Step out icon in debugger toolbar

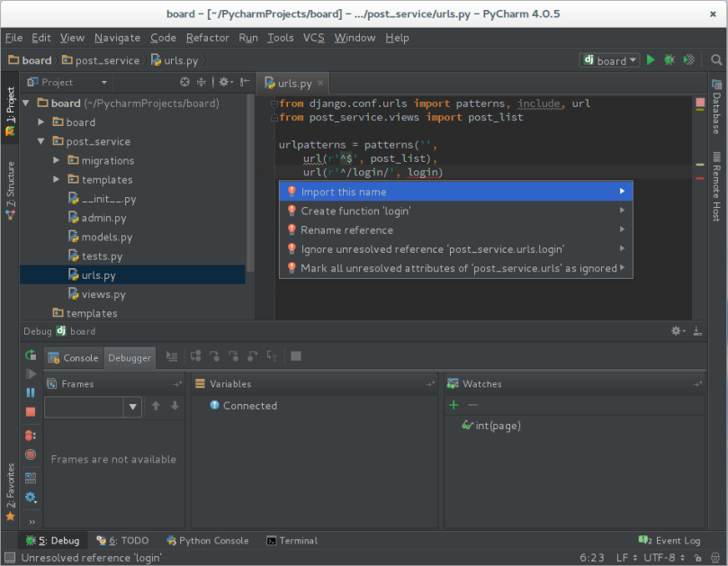click(x=253, y=356)
